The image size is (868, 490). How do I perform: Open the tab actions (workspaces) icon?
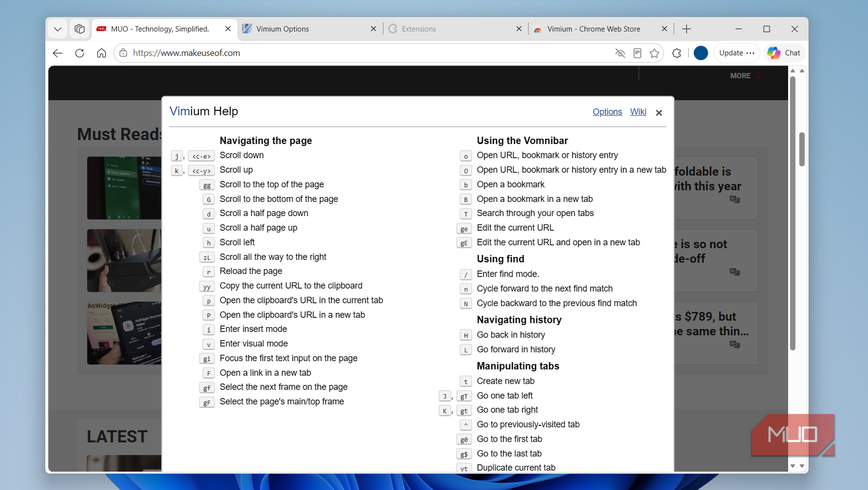pos(79,29)
